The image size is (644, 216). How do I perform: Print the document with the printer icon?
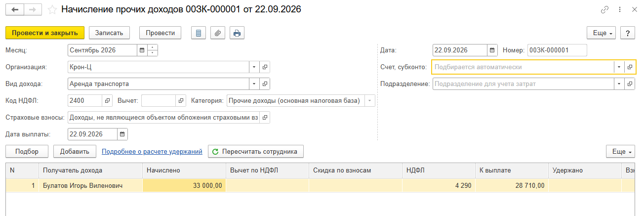[237, 33]
